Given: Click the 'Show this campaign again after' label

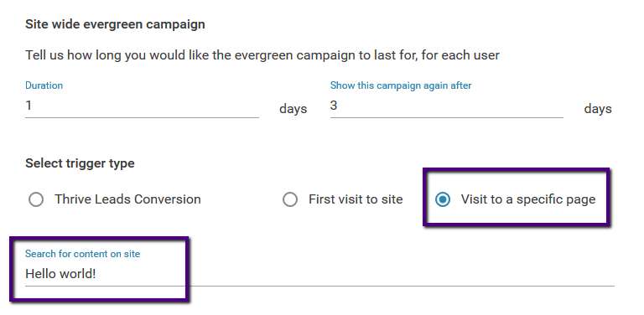Looking at the screenshot, I should [x=401, y=85].
